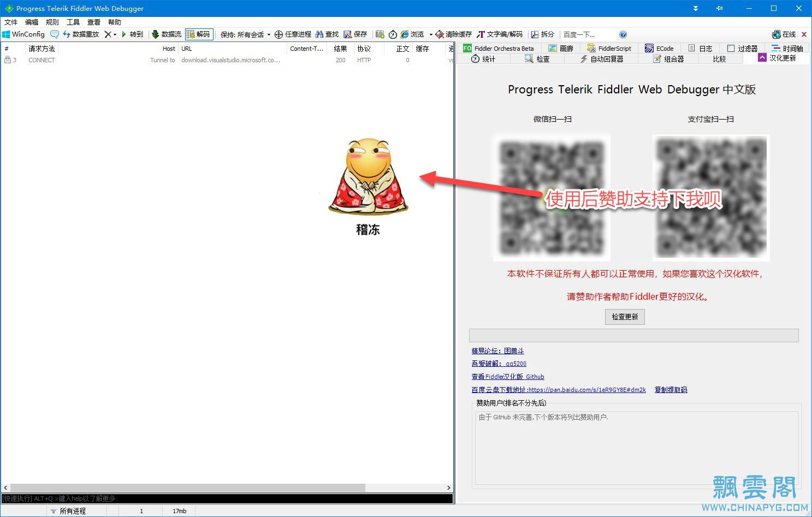Select the CONNECT session row 3
The width and height of the screenshot is (812, 517).
coord(227,60)
